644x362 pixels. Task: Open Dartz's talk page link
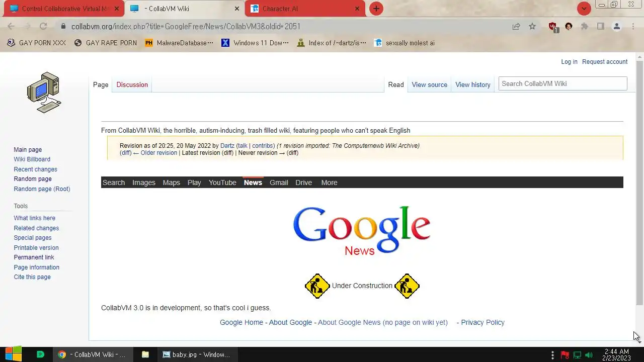(243, 146)
